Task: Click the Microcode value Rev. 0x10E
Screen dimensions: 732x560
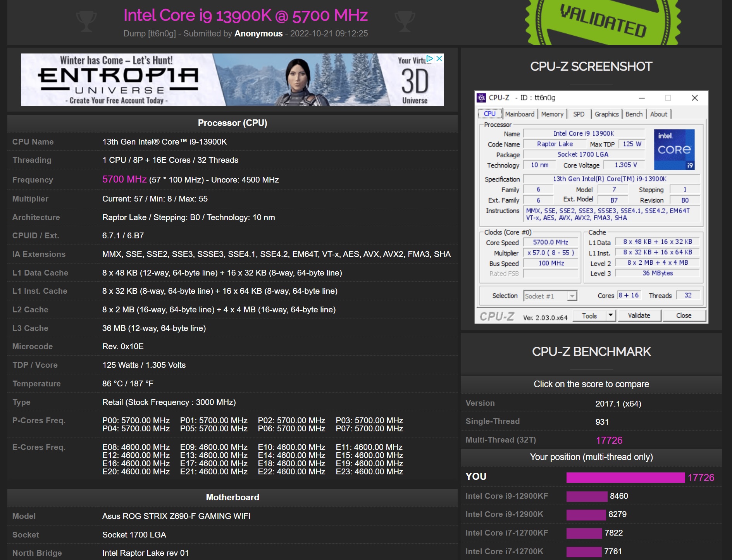Action: (x=123, y=346)
